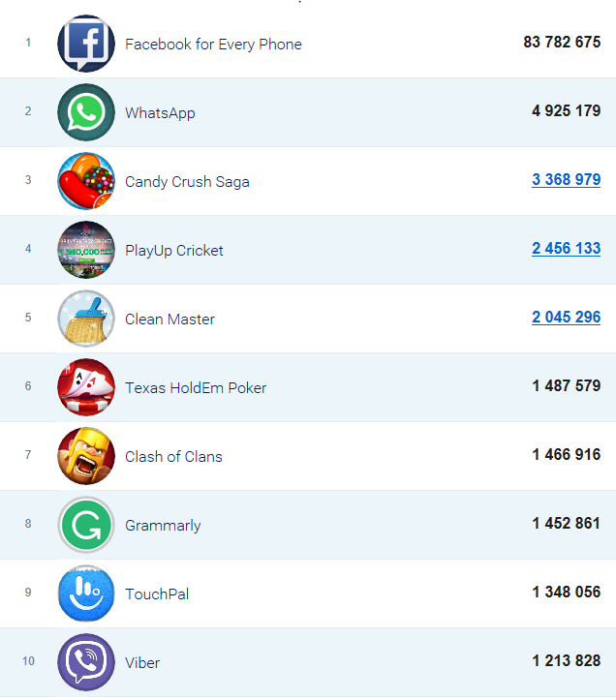This screenshot has width=616, height=700.
Task: Select the Candy Crush Saga title
Action: [x=187, y=182]
